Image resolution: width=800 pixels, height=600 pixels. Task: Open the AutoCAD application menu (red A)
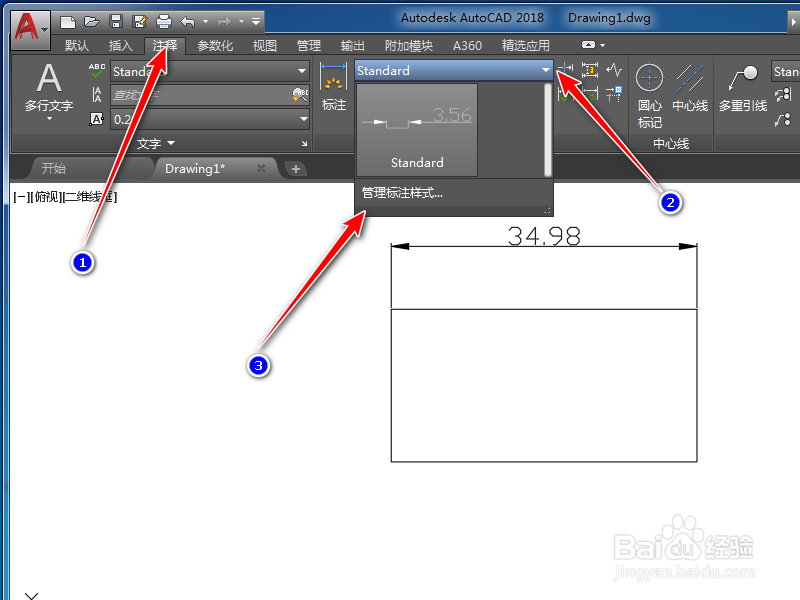[30, 30]
